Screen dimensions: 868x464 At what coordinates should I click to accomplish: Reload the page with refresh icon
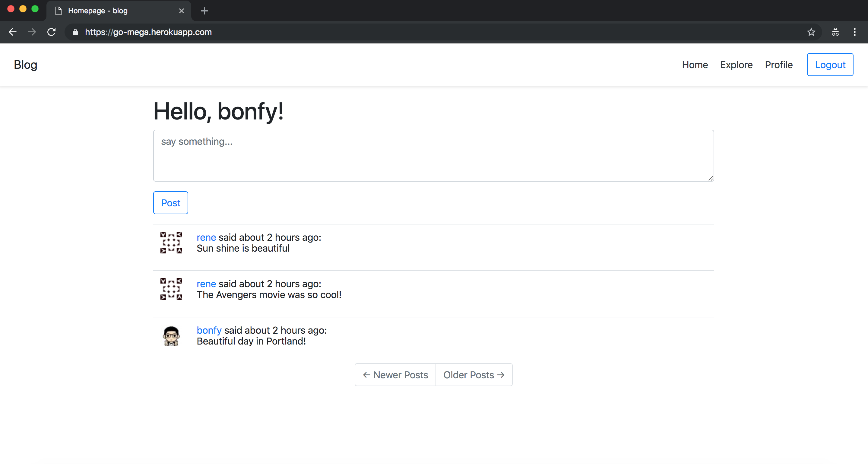[51, 32]
